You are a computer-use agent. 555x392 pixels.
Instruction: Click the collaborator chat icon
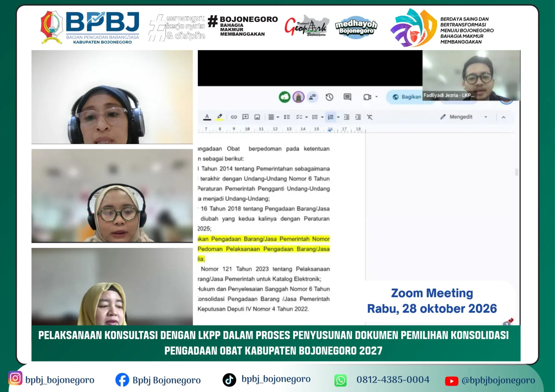[312, 97]
